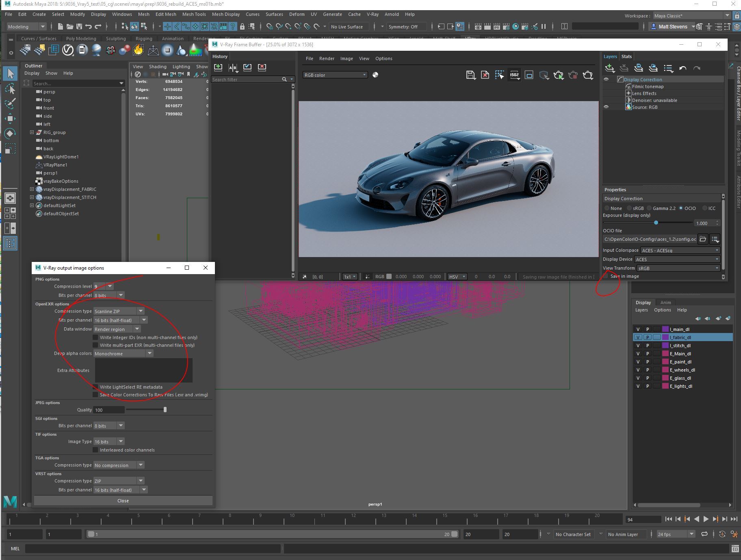Toggle Display Correction layer eye icon
Viewport: 741px width, 560px height.
[x=606, y=80]
